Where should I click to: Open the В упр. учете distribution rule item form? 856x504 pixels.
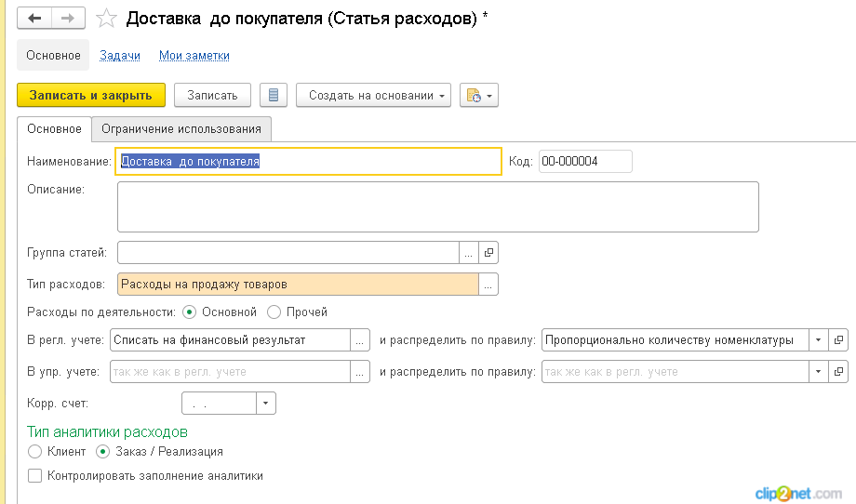838,371
